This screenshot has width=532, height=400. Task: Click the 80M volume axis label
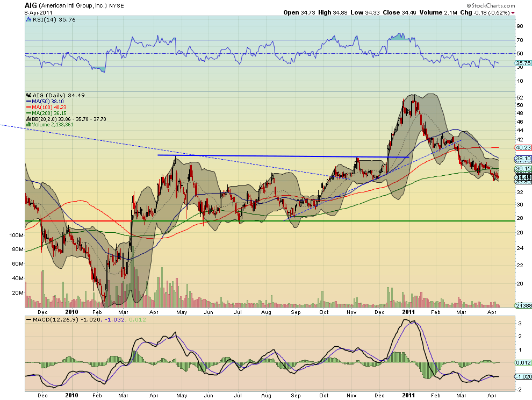click(x=18, y=249)
